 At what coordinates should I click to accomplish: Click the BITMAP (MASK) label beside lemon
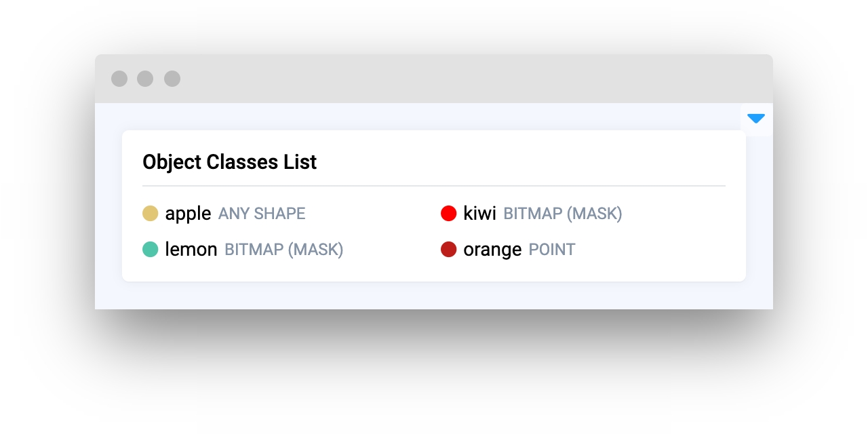[x=284, y=250]
